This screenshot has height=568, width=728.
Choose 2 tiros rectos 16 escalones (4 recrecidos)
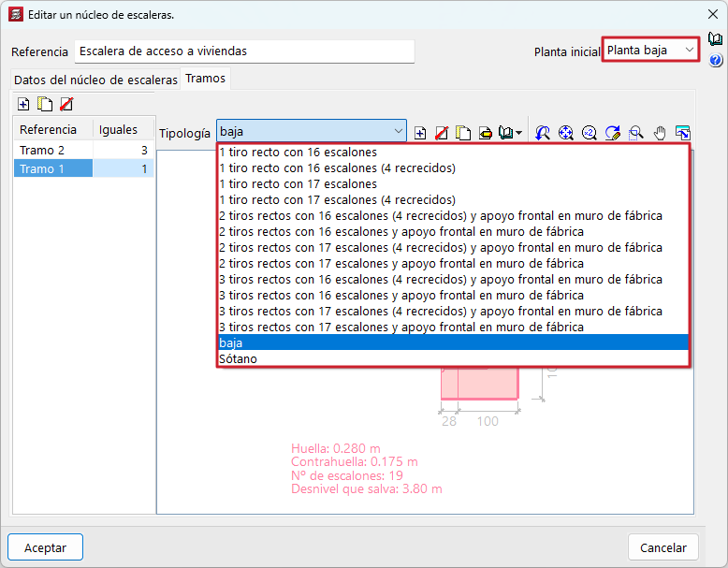453,216
